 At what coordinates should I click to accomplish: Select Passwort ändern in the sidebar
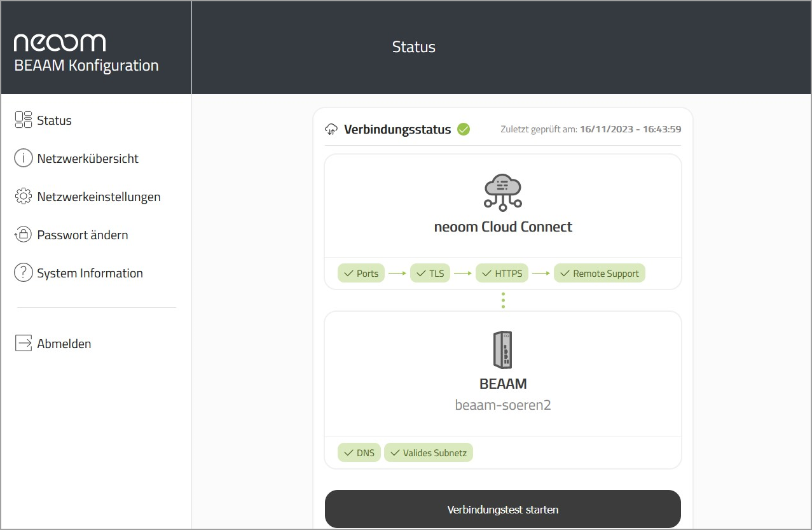tap(83, 235)
